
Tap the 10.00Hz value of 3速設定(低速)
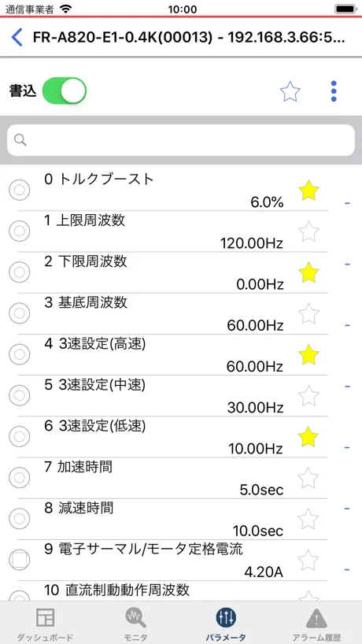pos(256,449)
